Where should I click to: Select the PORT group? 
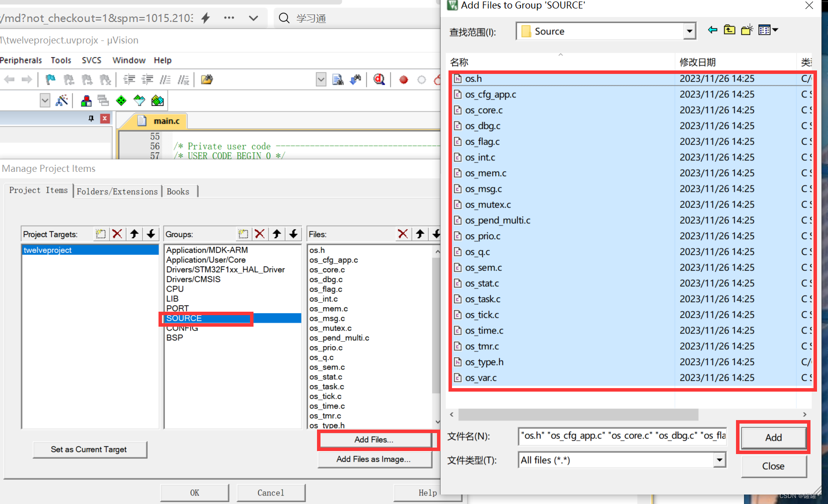click(x=177, y=308)
